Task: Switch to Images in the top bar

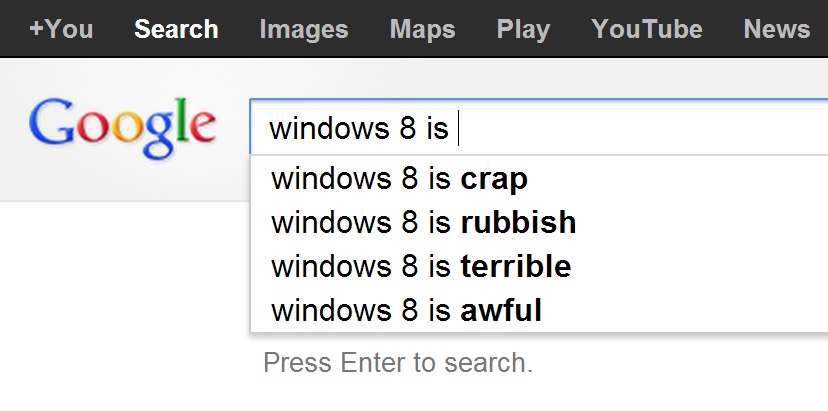Action: pyautogui.click(x=303, y=29)
